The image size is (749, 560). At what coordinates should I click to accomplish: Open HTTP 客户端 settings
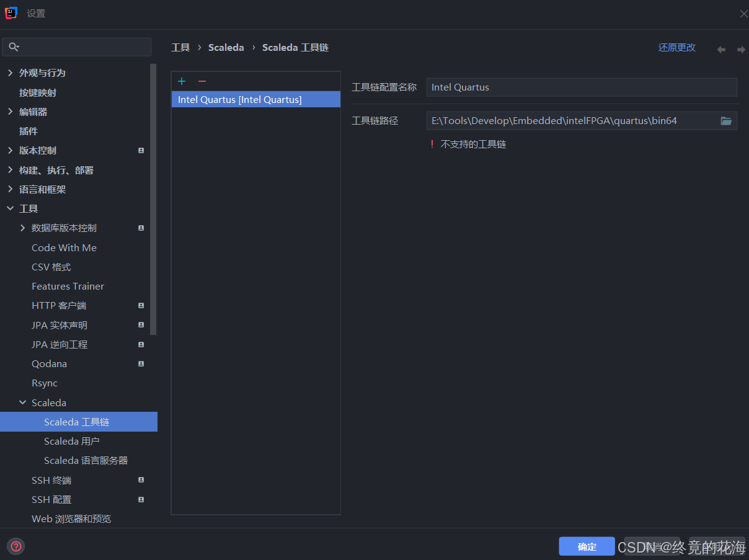(59, 306)
